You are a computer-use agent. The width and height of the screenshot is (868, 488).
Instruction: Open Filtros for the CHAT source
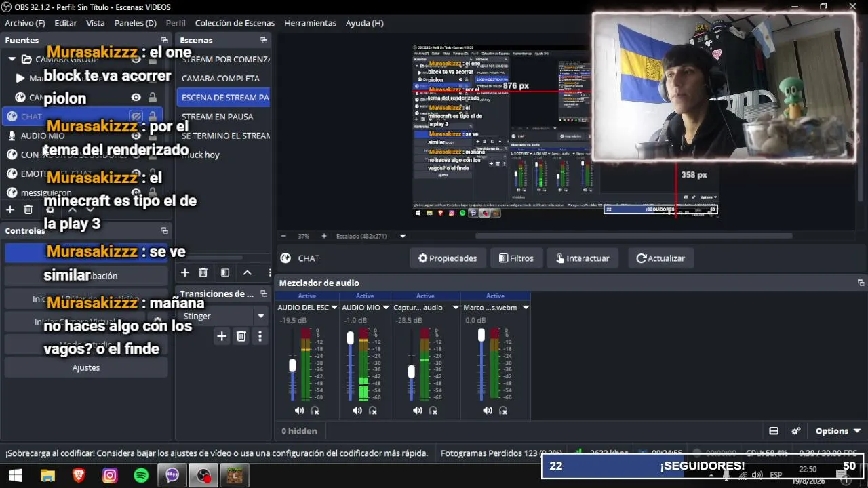click(516, 258)
